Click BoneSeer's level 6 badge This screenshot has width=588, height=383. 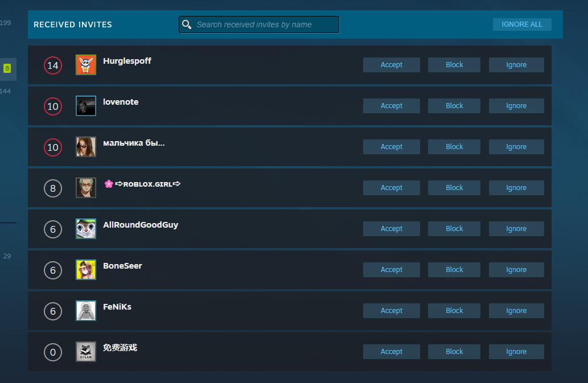coord(53,270)
